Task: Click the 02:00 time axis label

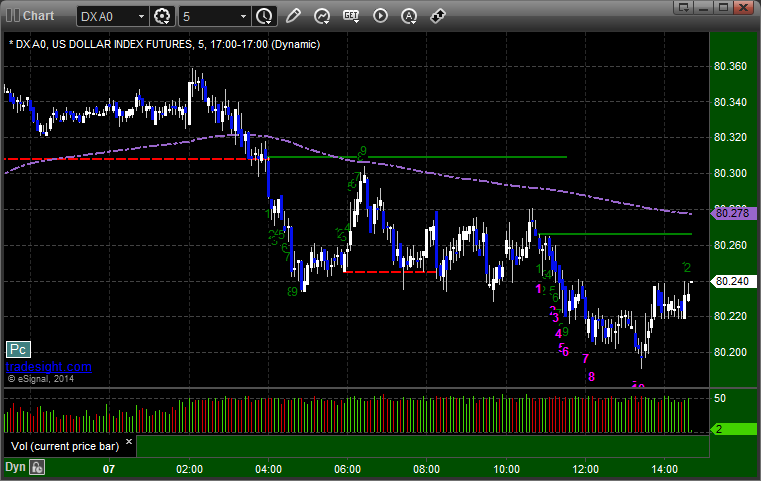Action: [189, 469]
